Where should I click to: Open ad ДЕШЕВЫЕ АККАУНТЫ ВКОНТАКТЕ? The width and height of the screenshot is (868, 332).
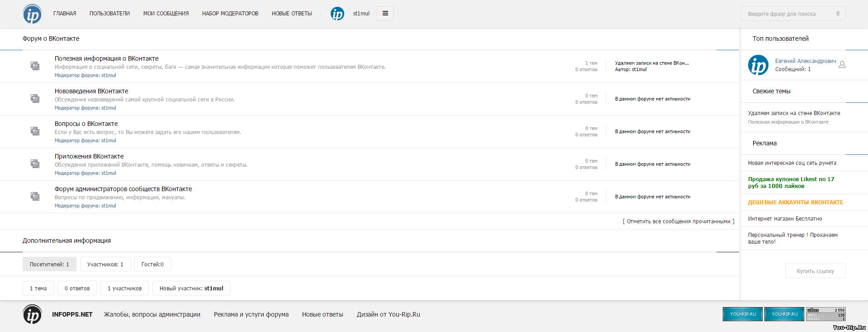(x=796, y=202)
